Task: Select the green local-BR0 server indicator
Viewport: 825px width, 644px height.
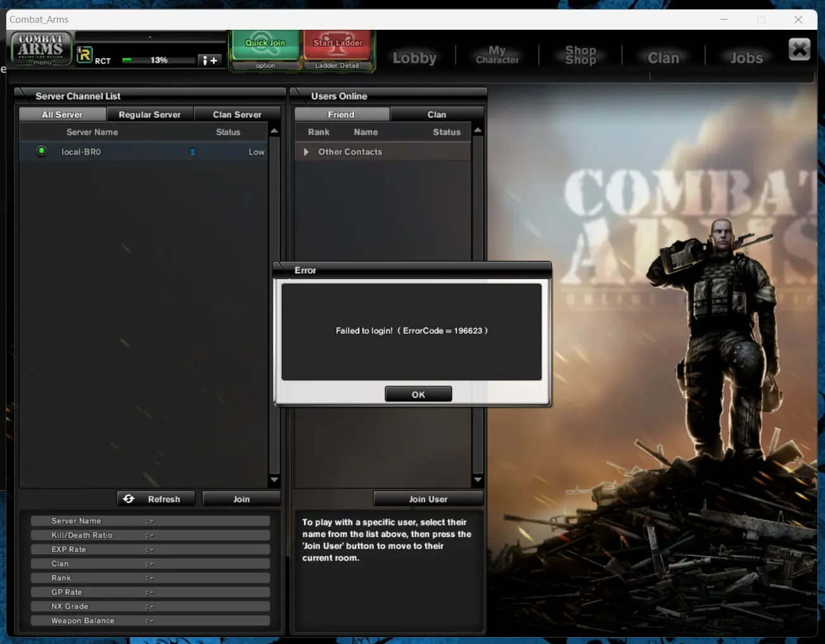Action: tap(41, 151)
